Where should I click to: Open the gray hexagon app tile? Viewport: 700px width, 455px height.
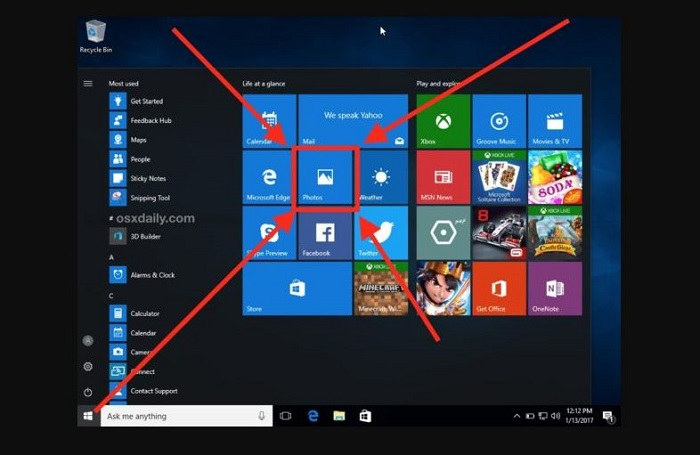[x=443, y=233]
